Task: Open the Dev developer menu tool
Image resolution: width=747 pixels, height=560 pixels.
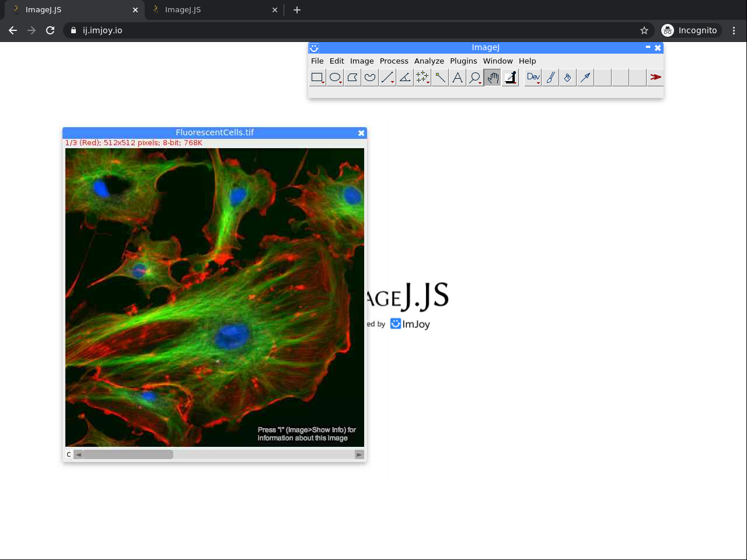Action: (x=533, y=77)
